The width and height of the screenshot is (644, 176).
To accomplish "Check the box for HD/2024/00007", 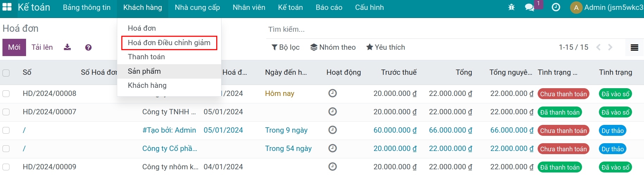I will [x=6, y=112].
